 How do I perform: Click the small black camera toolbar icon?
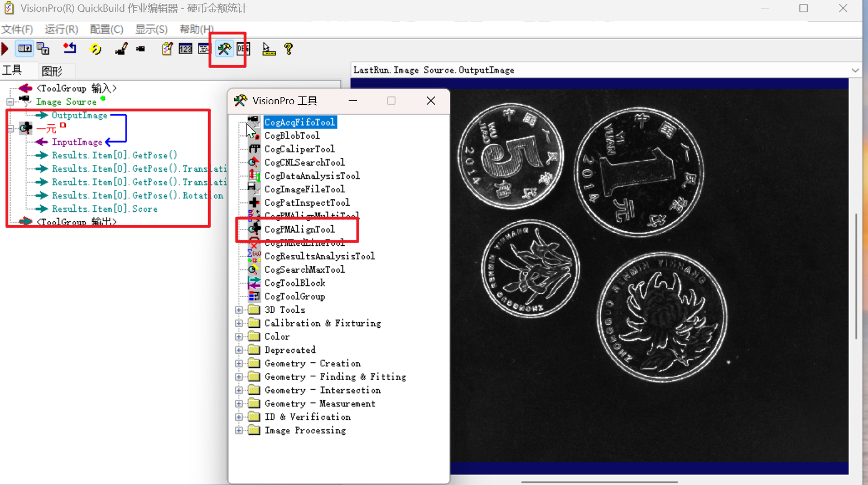(141, 49)
